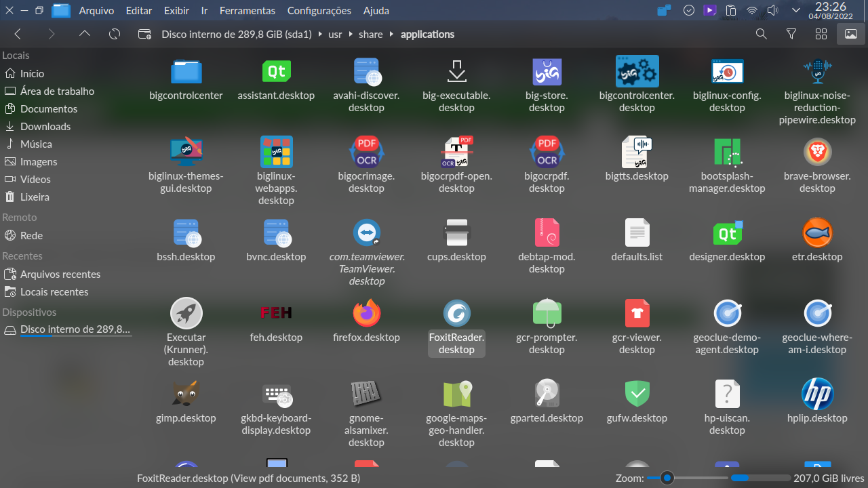Select firefox.desktop icon
The width and height of the screenshot is (868, 488).
coord(366,313)
